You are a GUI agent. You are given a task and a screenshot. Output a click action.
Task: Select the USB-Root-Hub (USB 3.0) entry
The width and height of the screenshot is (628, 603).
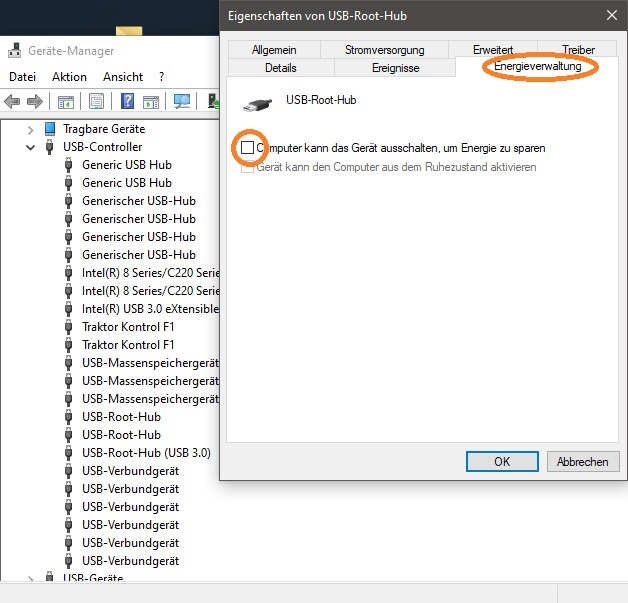(146, 453)
